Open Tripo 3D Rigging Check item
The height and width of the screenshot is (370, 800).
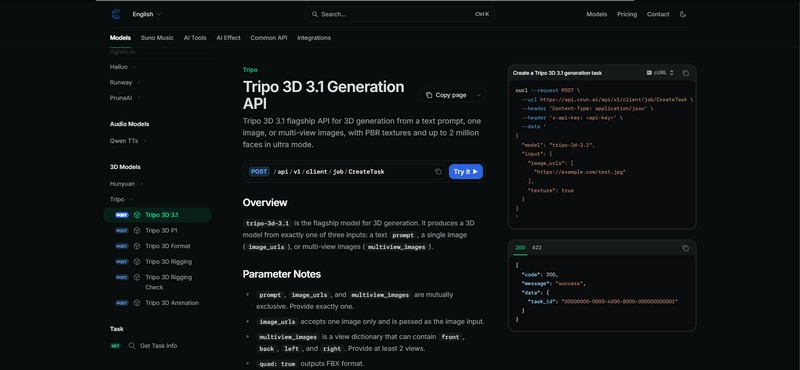coord(158,282)
